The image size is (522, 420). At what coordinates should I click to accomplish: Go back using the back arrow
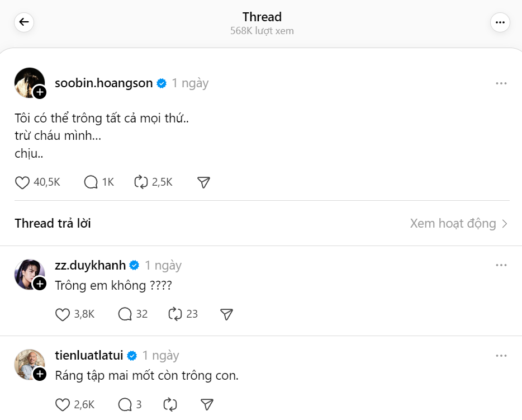(x=23, y=22)
